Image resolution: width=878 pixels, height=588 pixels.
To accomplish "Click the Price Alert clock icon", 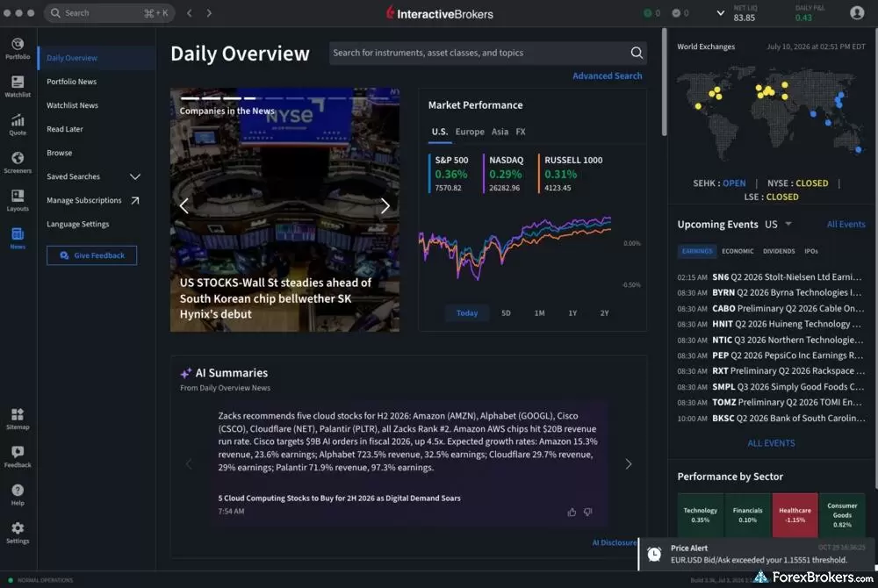I will click(x=654, y=554).
